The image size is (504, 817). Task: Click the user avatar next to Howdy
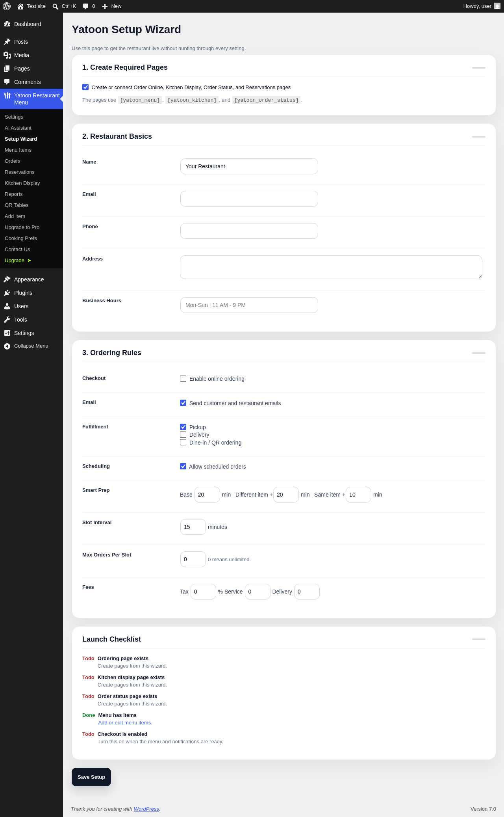pyautogui.click(x=497, y=6)
